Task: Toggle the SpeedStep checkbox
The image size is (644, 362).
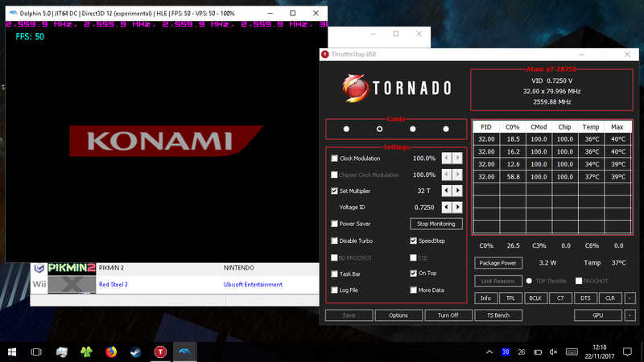Action: pos(413,241)
